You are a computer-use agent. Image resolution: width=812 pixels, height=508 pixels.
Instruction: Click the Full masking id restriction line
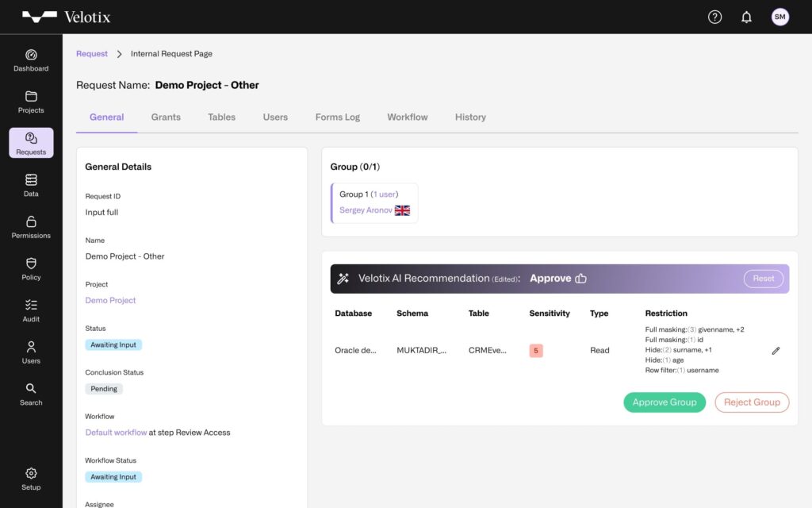click(x=674, y=340)
